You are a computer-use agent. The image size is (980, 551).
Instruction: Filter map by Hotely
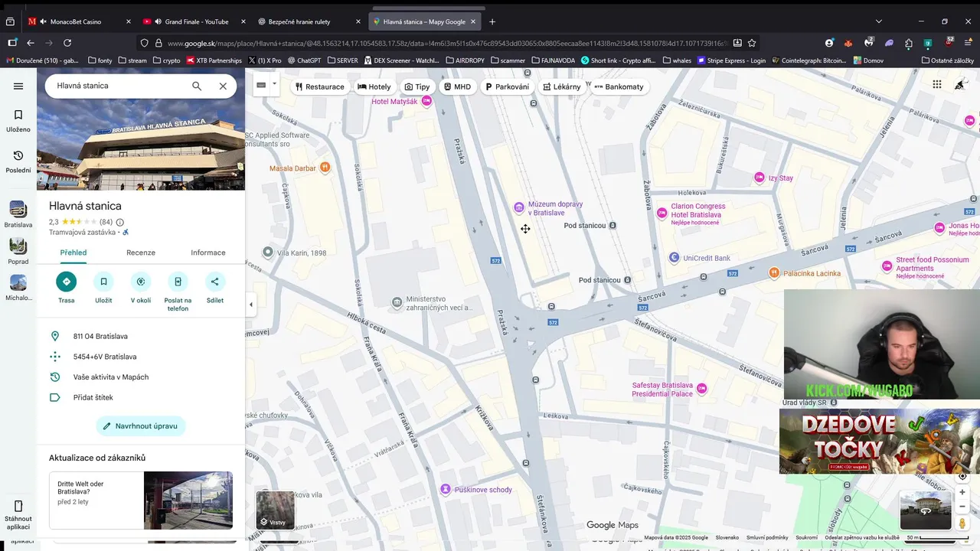coord(374,86)
